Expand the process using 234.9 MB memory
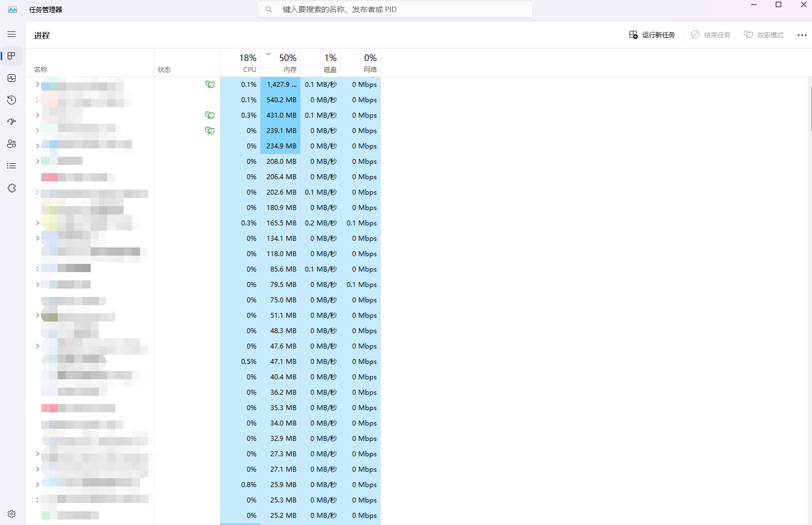The image size is (812, 525). [x=37, y=146]
